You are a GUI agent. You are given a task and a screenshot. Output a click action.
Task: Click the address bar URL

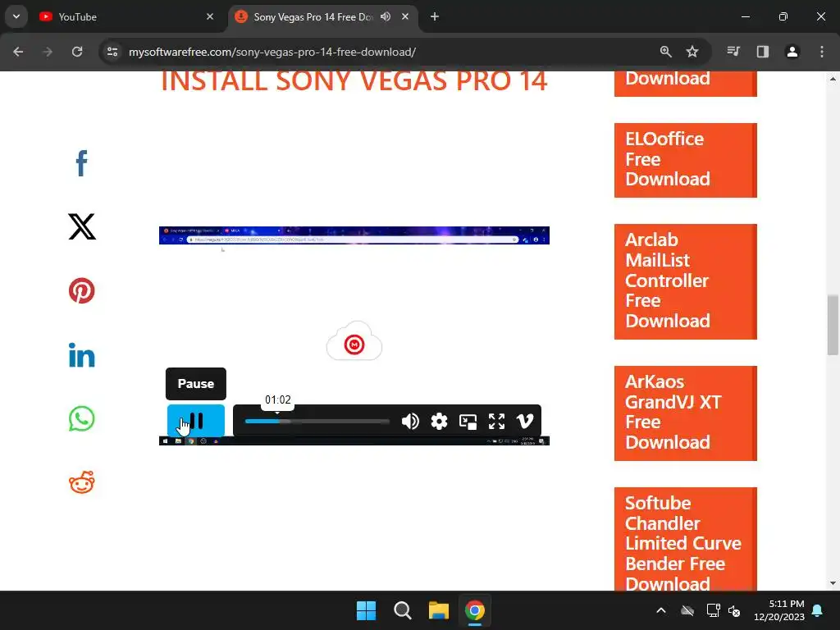272,52
